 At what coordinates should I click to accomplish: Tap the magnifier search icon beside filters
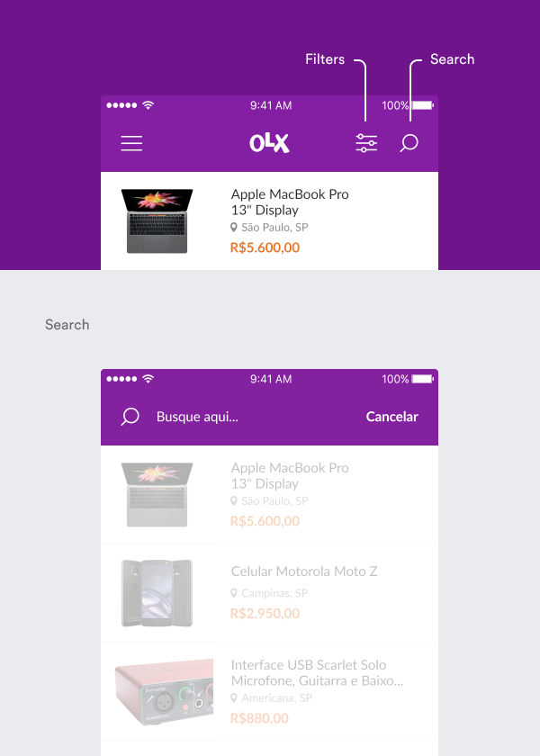pyautogui.click(x=409, y=143)
